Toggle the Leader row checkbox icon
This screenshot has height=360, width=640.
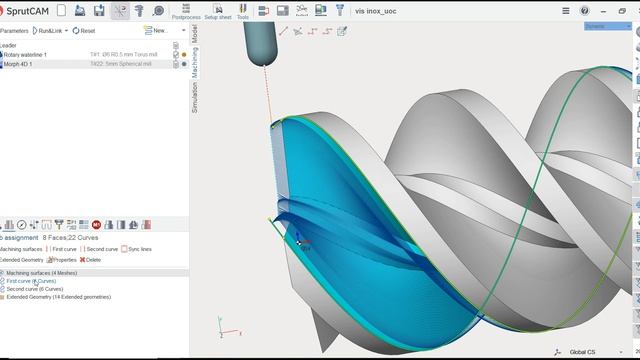(x=176, y=45)
